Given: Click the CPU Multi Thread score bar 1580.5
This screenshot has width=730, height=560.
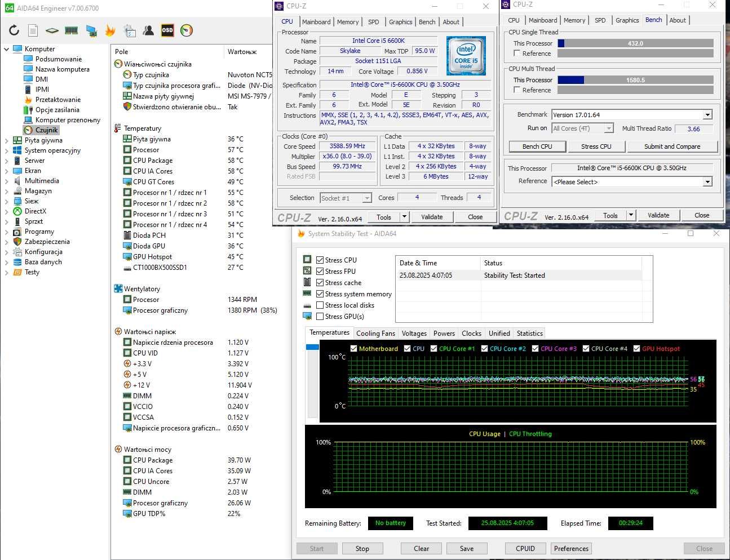Looking at the screenshot, I should pos(635,80).
